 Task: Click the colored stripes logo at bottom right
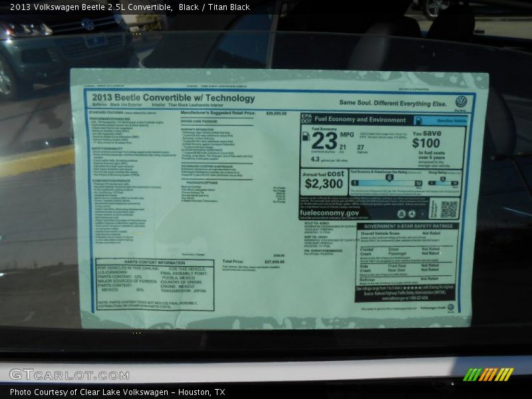click(x=488, y=374)
